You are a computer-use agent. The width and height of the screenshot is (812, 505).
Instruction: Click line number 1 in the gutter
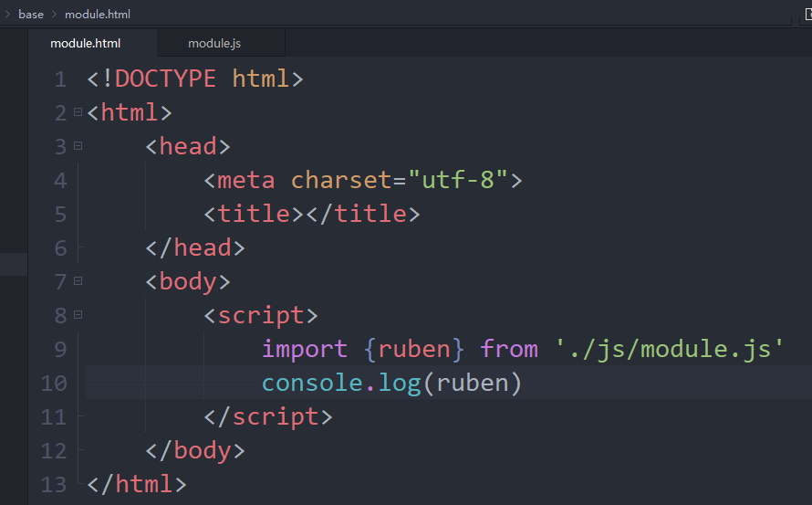pos(60,79)
